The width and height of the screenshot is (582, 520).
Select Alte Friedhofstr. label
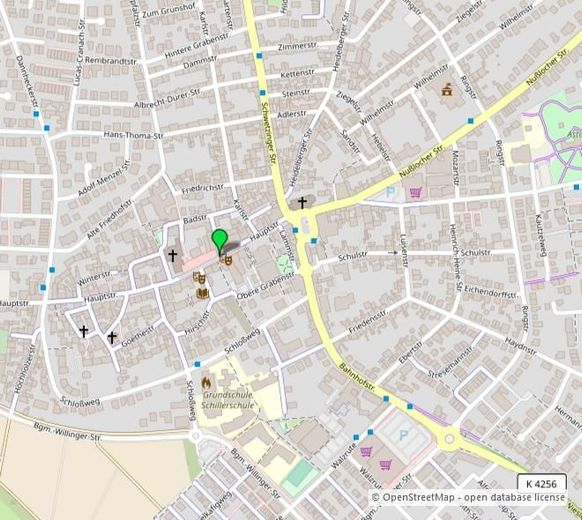(x=110, y=219)
